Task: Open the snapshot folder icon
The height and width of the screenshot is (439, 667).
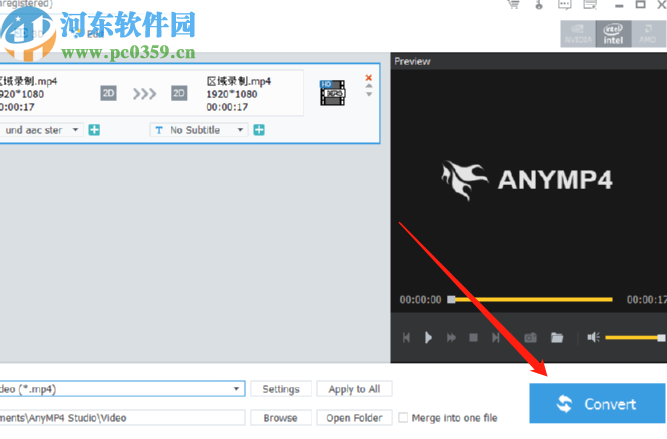Action: [557, 338]
